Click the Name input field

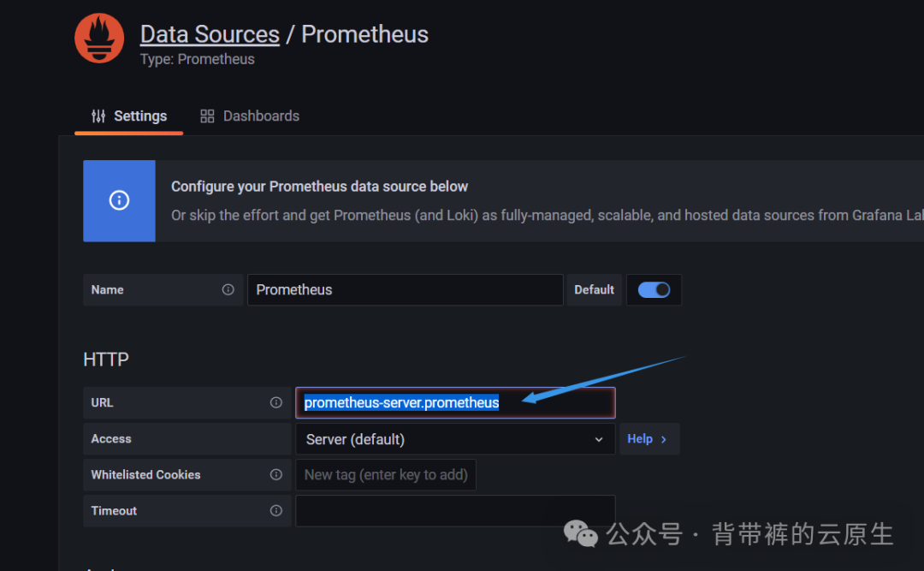pyautogui.click(x=405, y=289)
